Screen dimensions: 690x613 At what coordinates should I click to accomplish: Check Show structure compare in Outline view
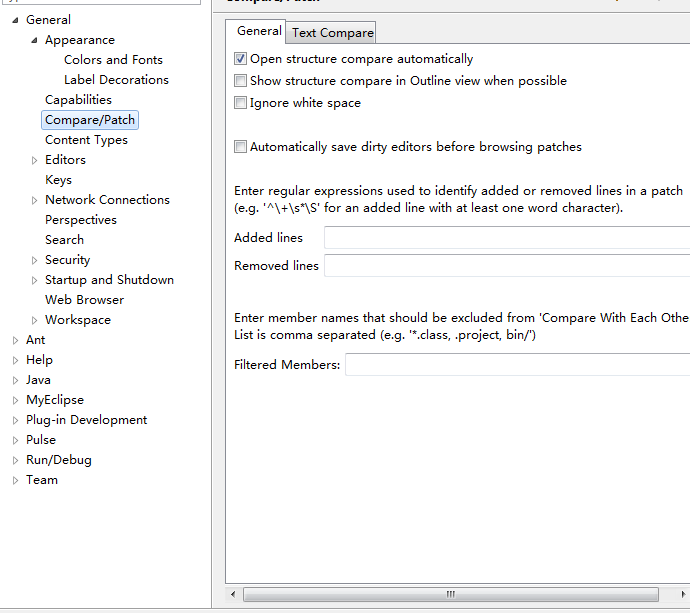click(x=240, y=81)
